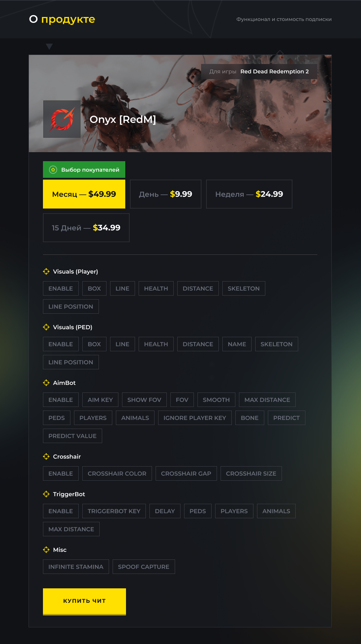Click the DELAY feature tag
The image size is (361, 644).
pos(165,511)
